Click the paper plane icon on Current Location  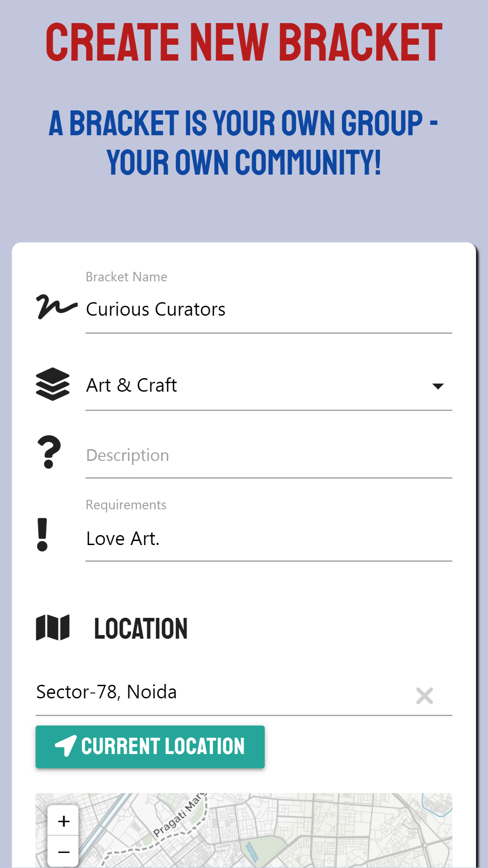click(66, 746)
